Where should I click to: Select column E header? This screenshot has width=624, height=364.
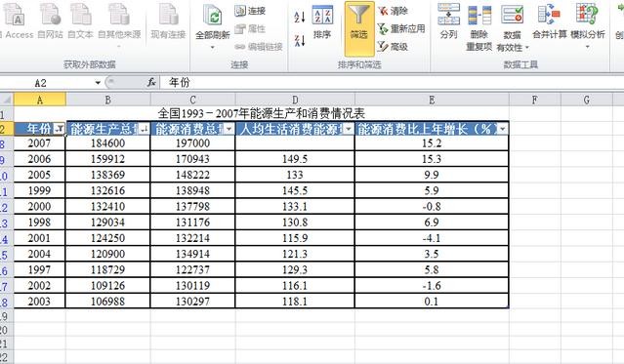pyautogui.click(x=432, y=100)
